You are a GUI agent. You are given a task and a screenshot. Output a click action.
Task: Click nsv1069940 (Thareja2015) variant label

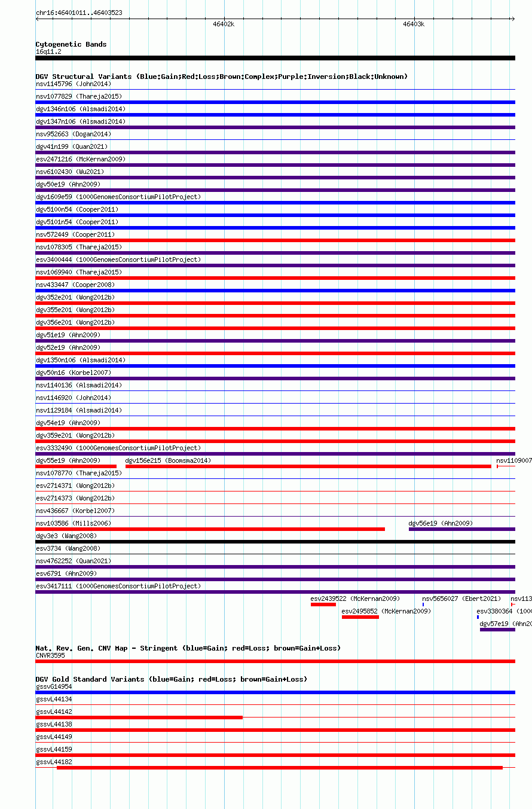(x=79, y=272)
